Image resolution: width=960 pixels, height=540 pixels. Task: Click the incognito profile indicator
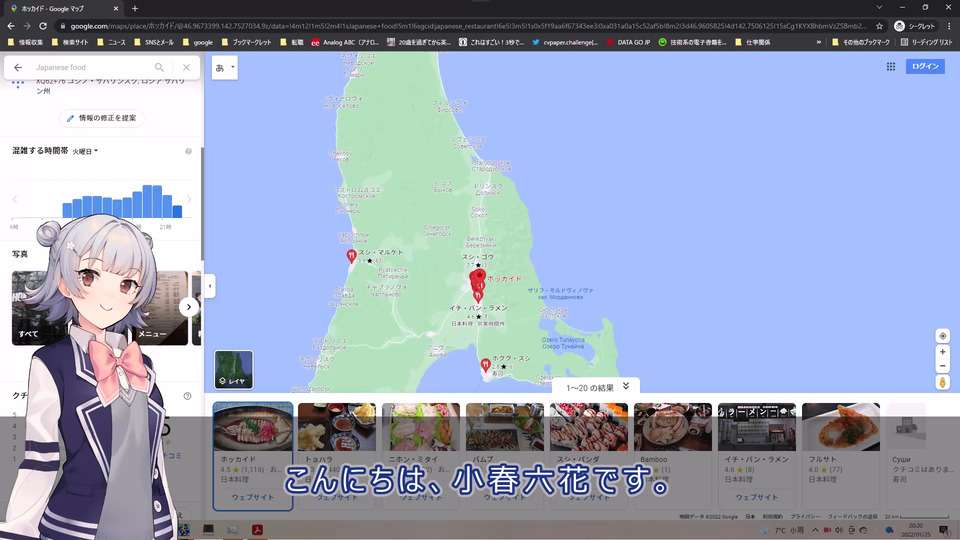(x=915, y=26)
